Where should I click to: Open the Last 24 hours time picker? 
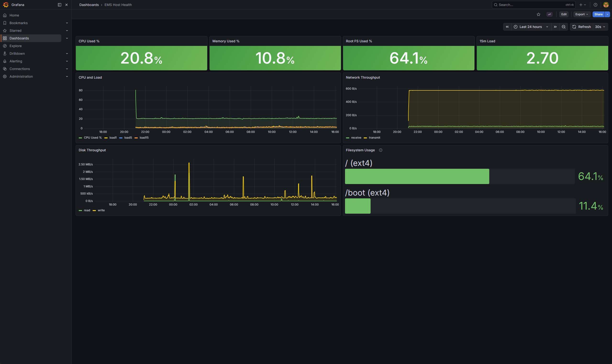tap(531, 27)
